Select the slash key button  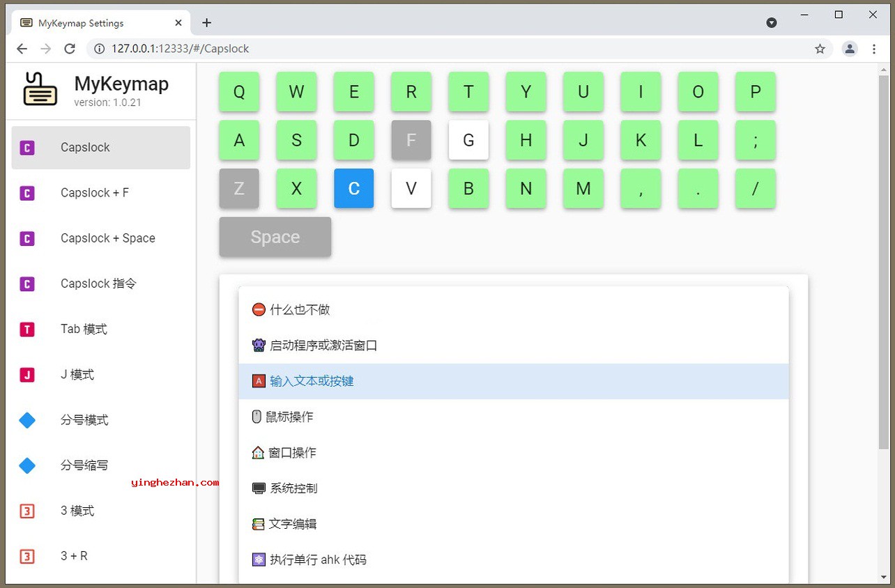[x=756, y=188]
